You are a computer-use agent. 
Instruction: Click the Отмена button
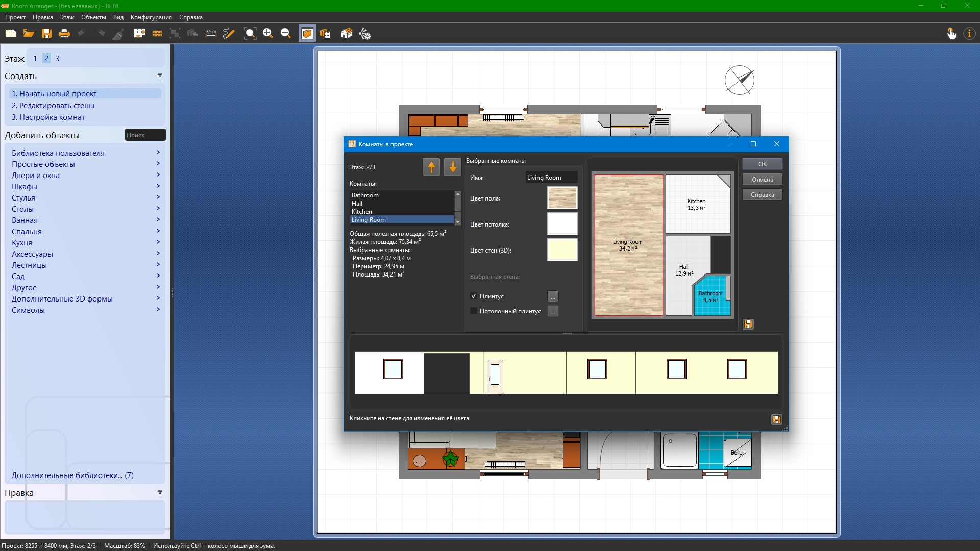pos(762,180)
